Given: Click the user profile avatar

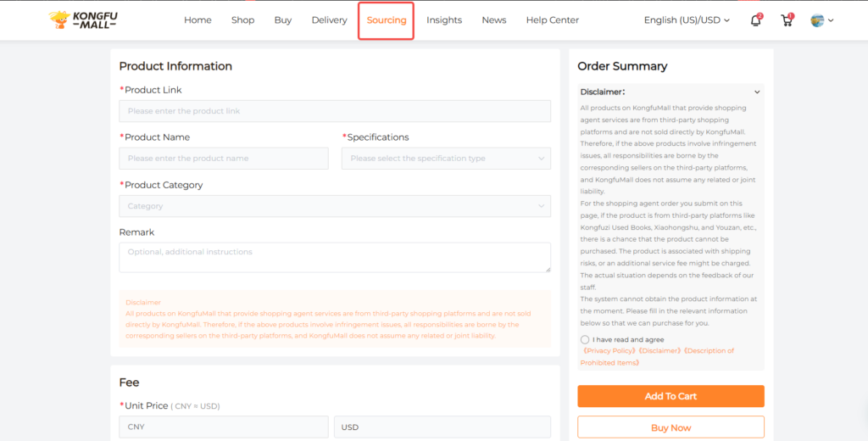Looking at the screenshot, I should (x=817, y=20).
